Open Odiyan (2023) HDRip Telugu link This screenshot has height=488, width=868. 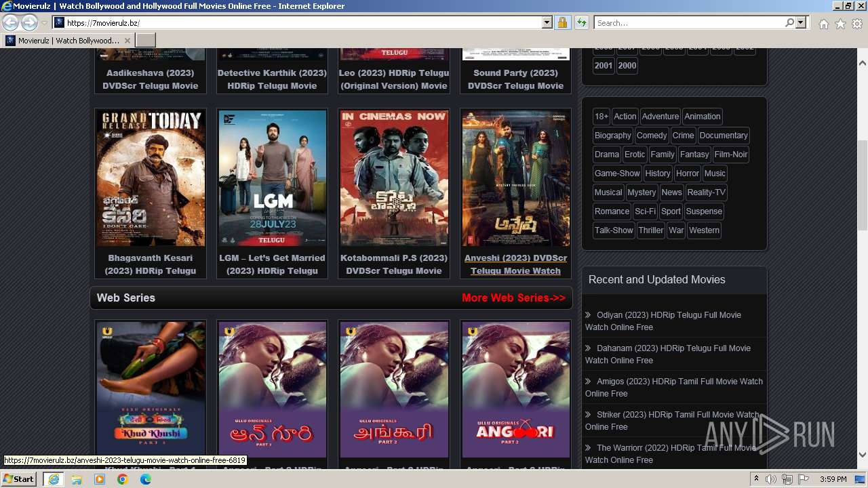click(x=663, y=321)
